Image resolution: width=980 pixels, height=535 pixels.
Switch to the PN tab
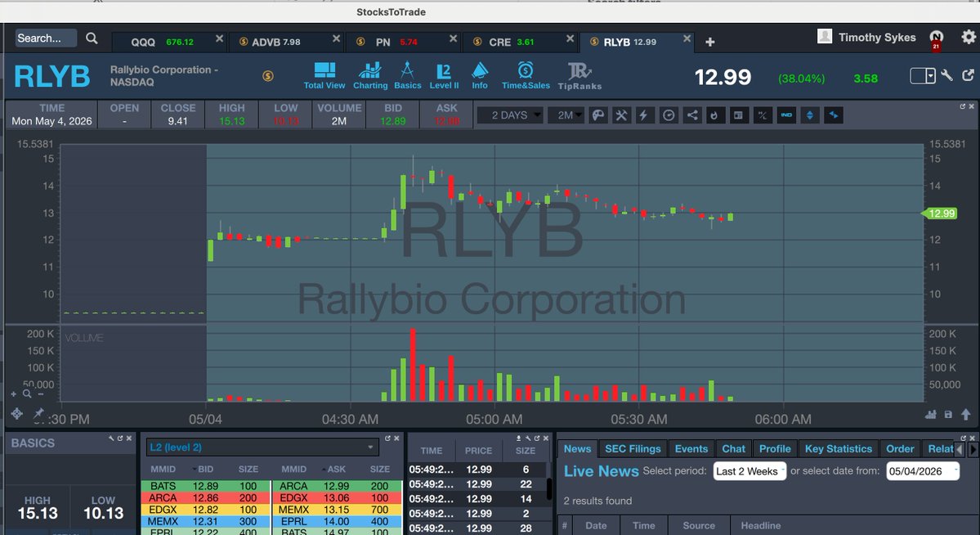pyautogui.click(x=402, y=42)
